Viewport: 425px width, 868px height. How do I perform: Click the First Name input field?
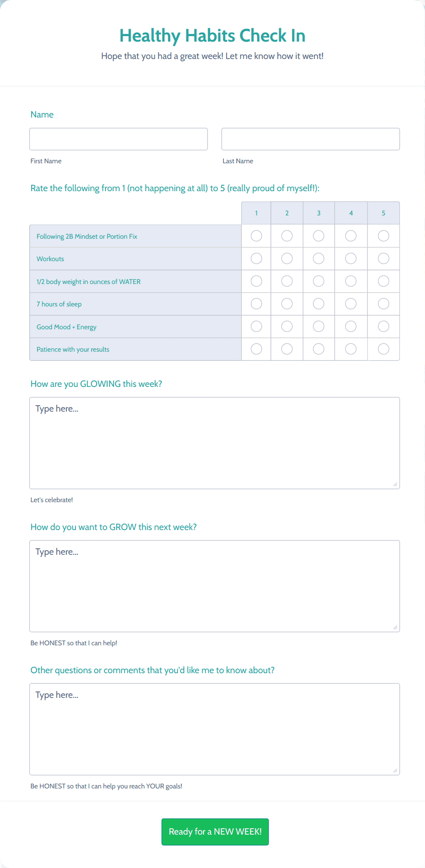pos(118,139)
